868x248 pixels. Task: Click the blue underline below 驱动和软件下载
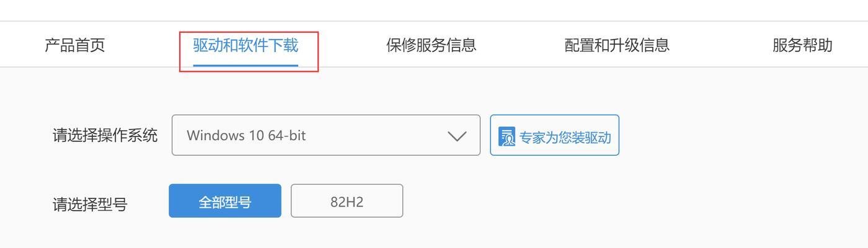(246, 65)
